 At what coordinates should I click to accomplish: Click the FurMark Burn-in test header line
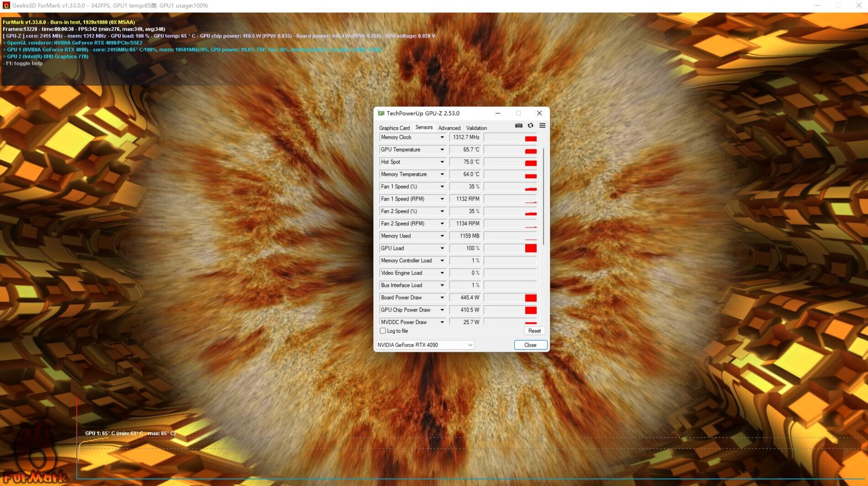[69, 22]
